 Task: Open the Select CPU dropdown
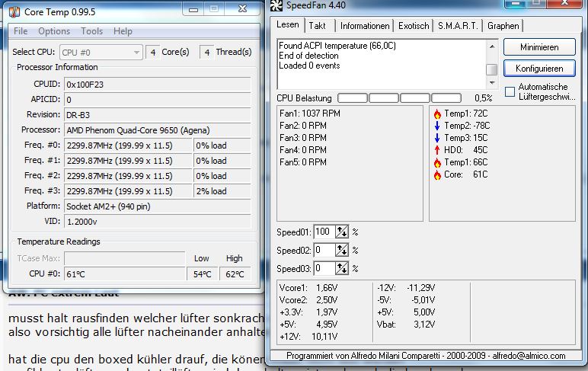tap(101, 53)
